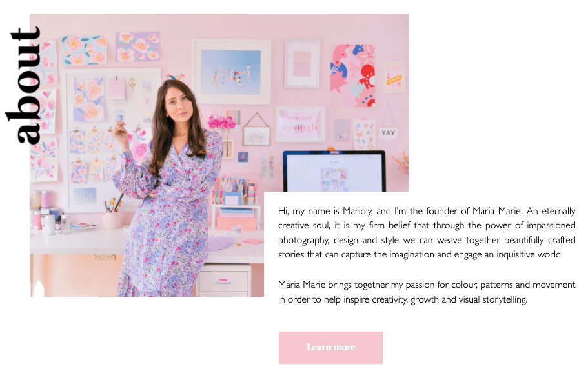This screenshot has height=371, width=588.
Task: Click the white desk drawer with pink handle
Action: point(223,280)
